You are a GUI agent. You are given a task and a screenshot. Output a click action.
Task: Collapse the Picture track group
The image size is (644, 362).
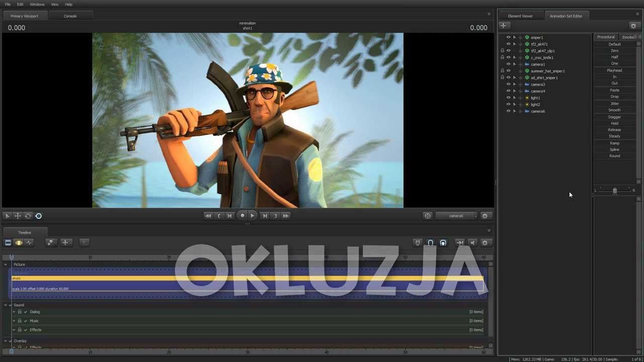[x=6, y=264]
